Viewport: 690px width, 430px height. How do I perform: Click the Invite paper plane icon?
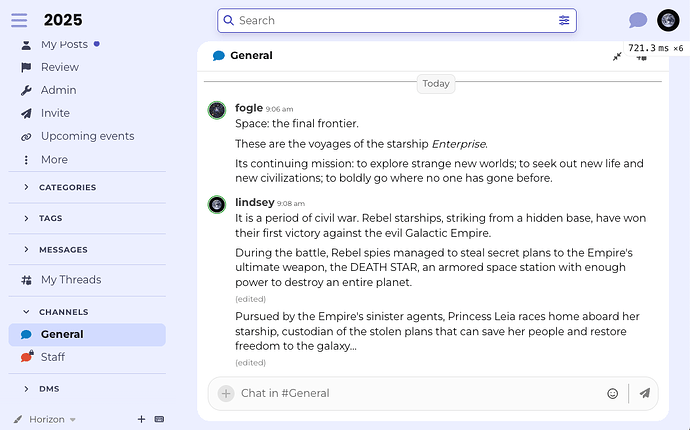tap(26, 113)
